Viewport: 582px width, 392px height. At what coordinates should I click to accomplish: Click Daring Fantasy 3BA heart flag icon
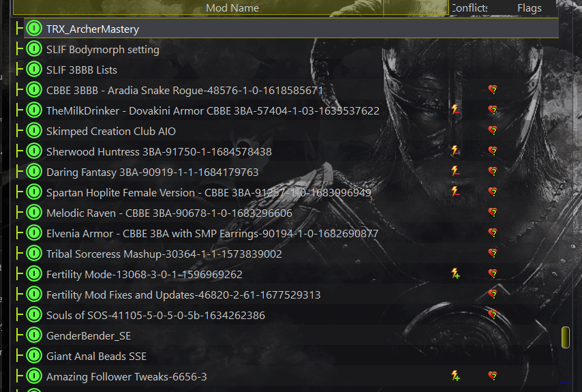[x=493, y=171]
